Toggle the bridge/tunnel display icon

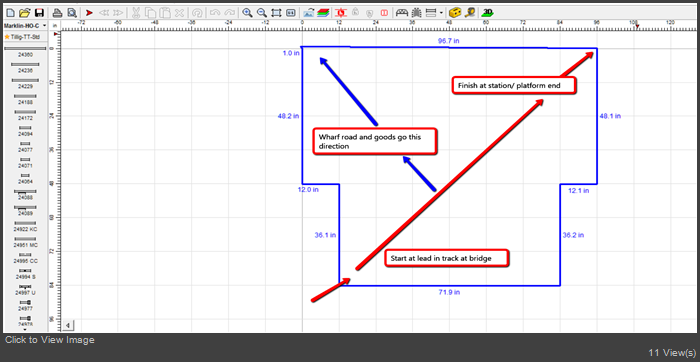pyautogui.click(x=402, y=12)
